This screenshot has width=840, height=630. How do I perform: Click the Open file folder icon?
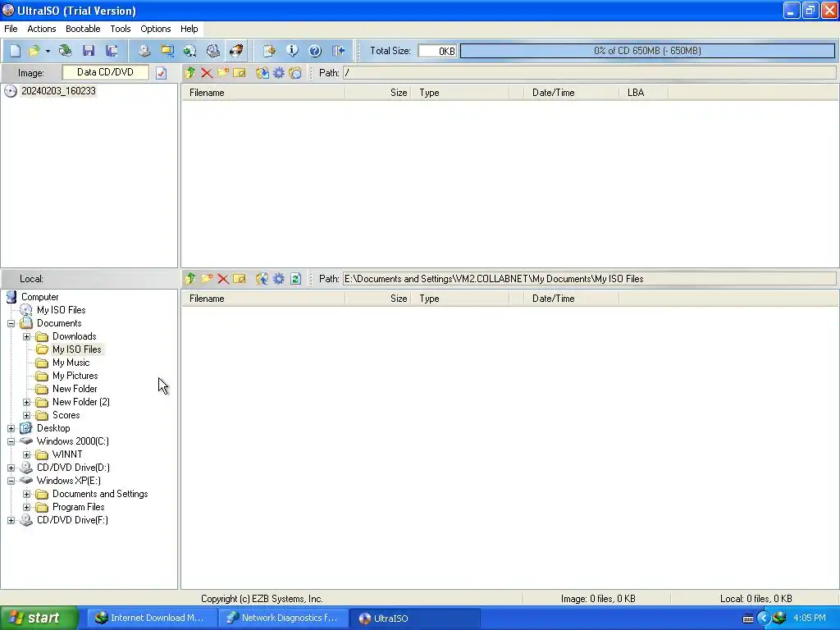click(34, 51)
